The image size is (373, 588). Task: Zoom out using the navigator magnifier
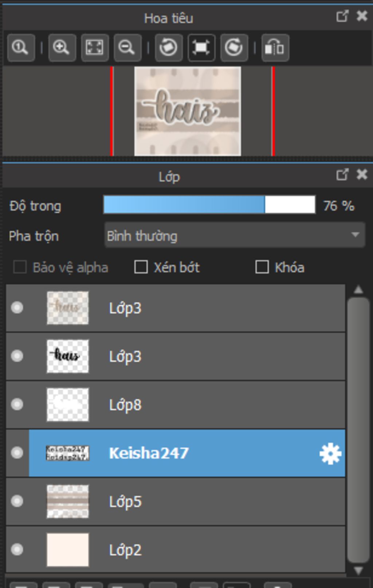tap(127, 48)
